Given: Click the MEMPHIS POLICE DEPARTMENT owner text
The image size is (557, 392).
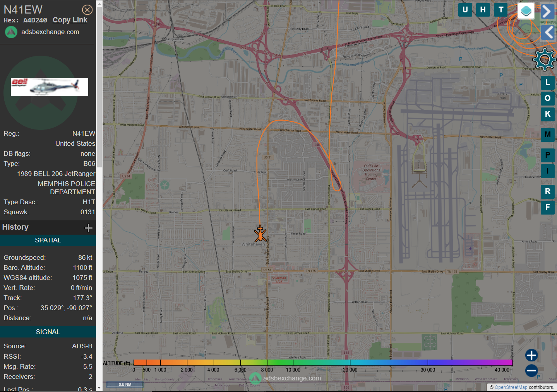Looking at the screenshot, I should pos(67,187).
